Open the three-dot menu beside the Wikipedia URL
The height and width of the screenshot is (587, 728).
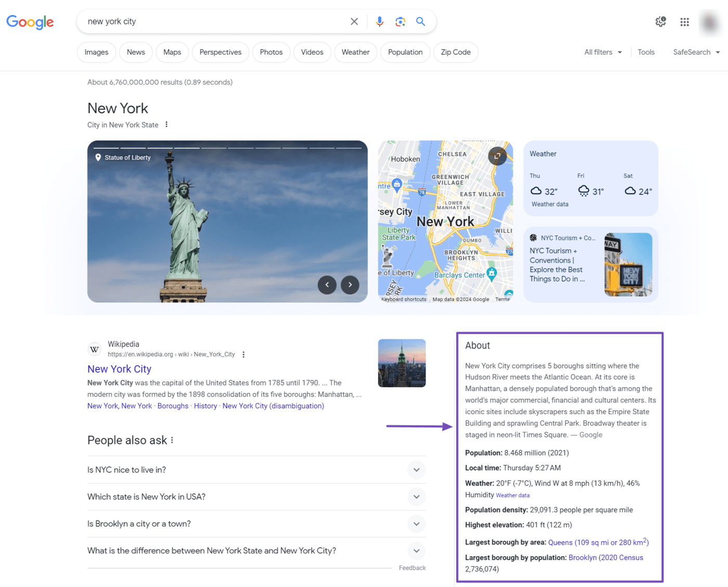tap(243, 354)
